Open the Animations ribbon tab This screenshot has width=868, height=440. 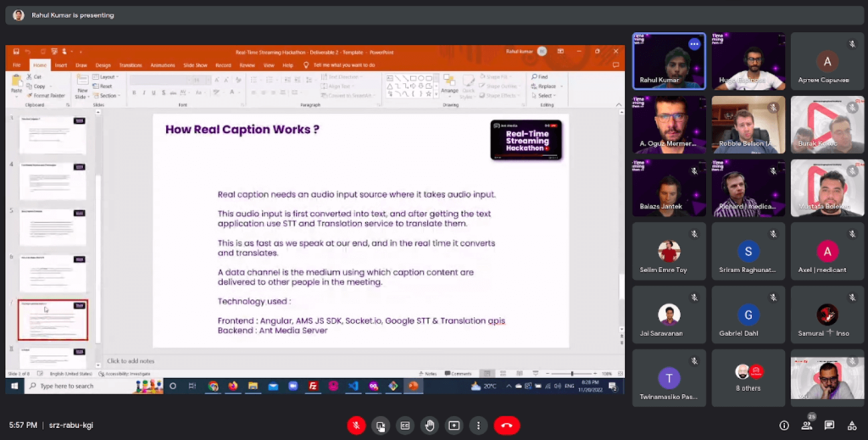pos(163,65)
